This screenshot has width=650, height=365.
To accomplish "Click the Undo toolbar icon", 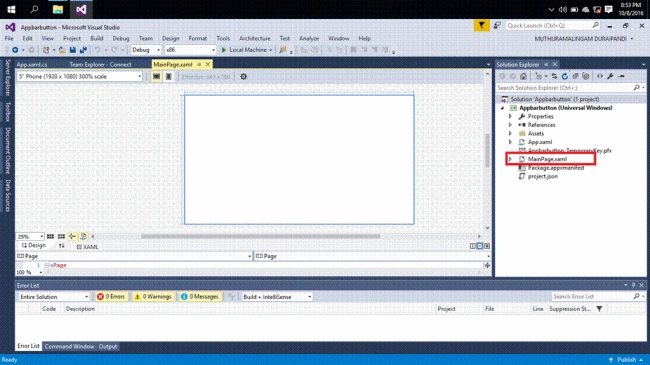I will click(x=97, y=50).
